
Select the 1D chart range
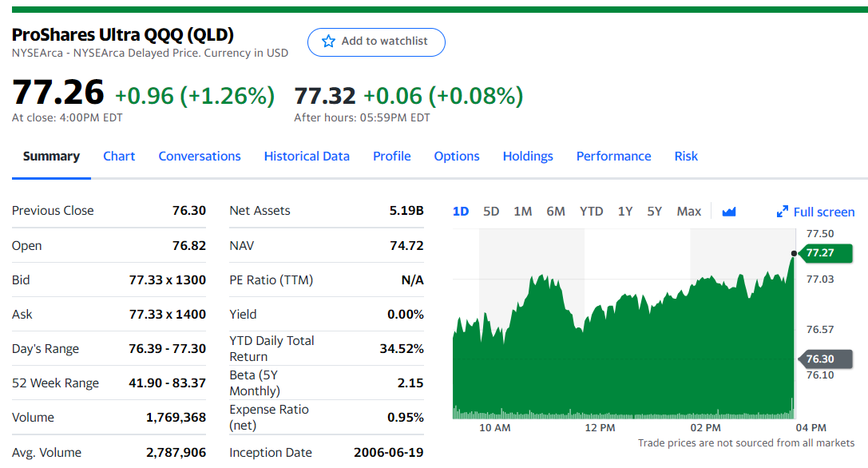(461, 212)
